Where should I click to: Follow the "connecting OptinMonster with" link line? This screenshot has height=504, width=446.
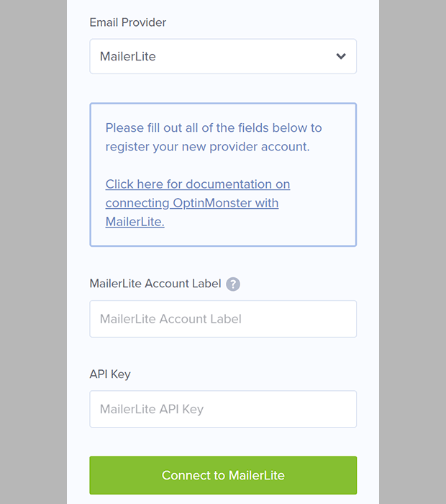click(192, 203)
